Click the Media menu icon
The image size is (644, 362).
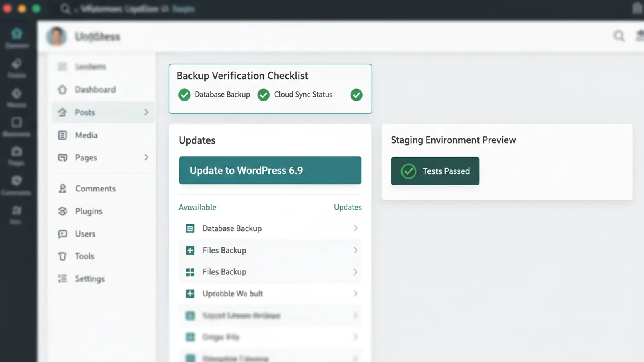62,135
